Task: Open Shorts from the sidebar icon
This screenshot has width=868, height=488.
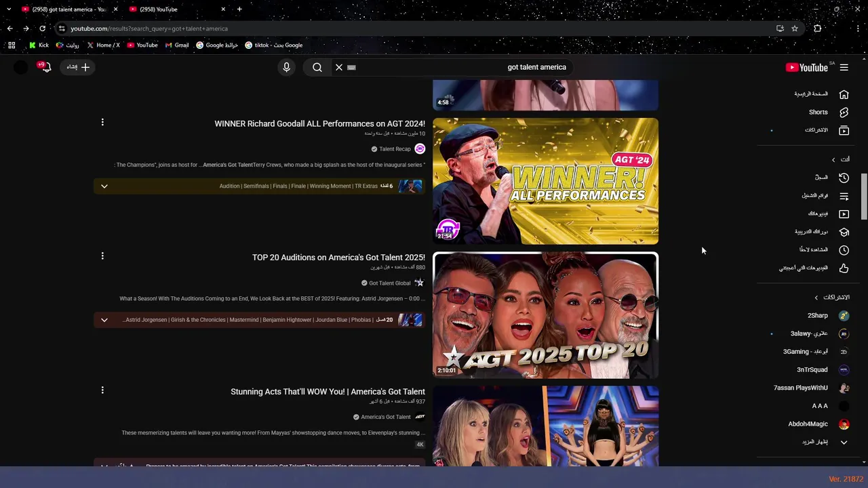Action: pyautogui.click(x=844, y=113)
